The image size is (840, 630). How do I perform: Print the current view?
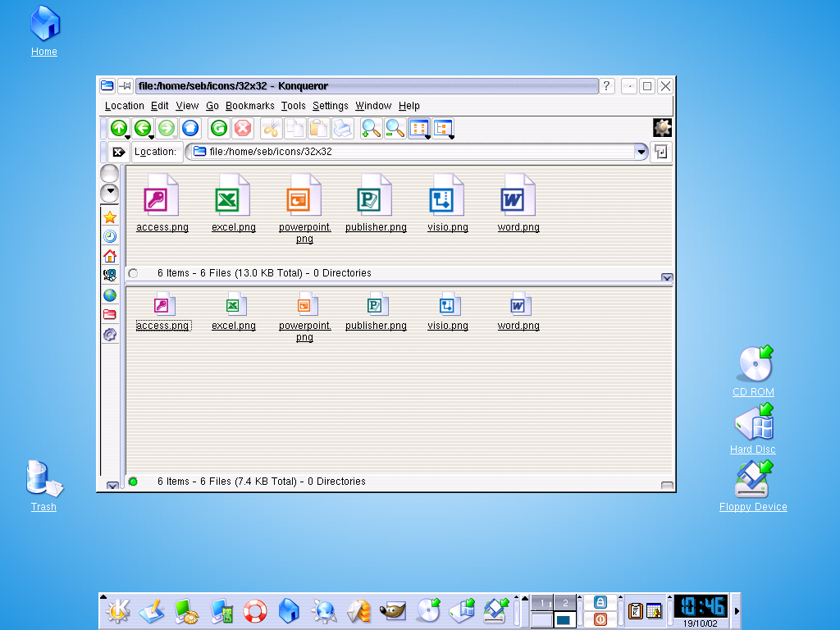tap(343, 129)
